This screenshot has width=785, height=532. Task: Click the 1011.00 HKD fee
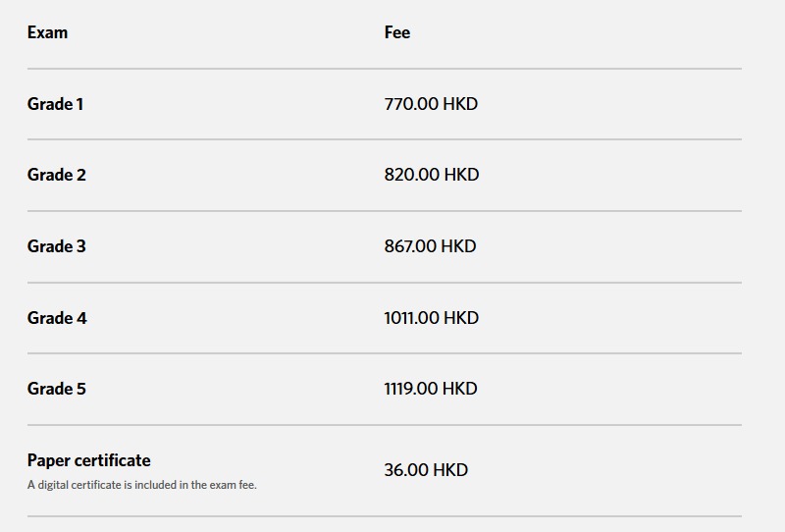(x=431, y=318)
